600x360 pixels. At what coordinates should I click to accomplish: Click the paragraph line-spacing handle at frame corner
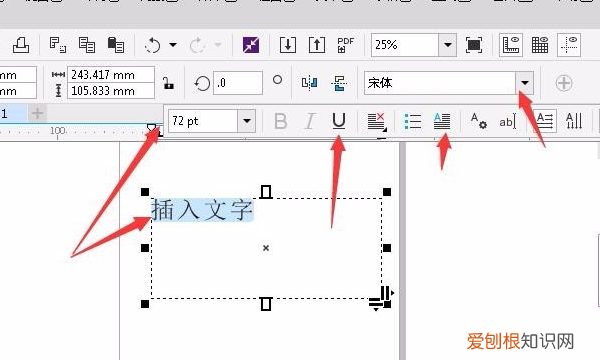[376, 304]
